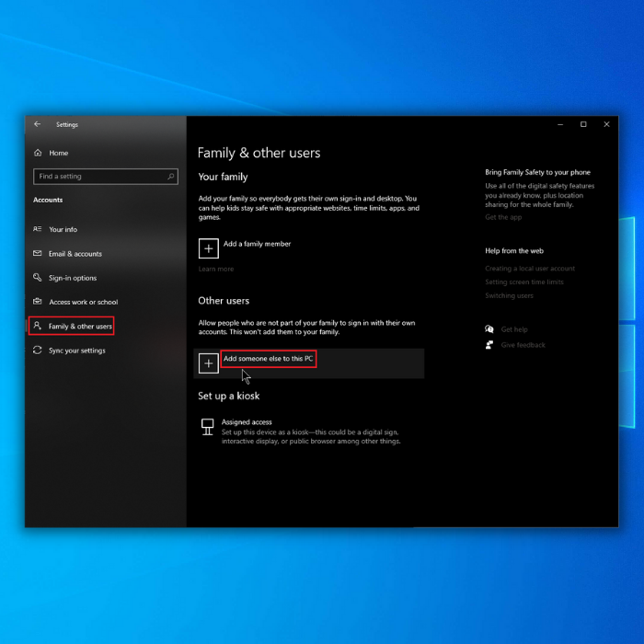The height and width of the screenshot is (644, 644).
Task: Click Help from the web heading
Action: (514, 250)
